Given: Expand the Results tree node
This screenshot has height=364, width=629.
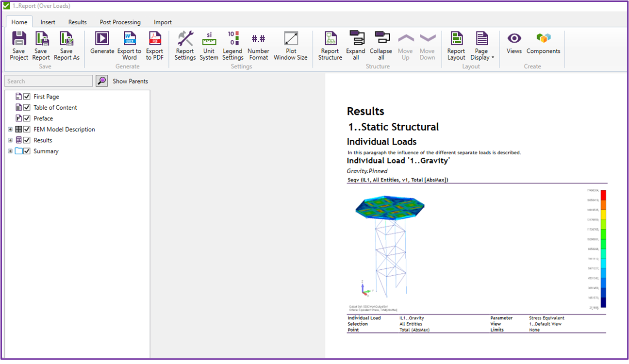Looking at the screenshot, I should click(10, 140).
